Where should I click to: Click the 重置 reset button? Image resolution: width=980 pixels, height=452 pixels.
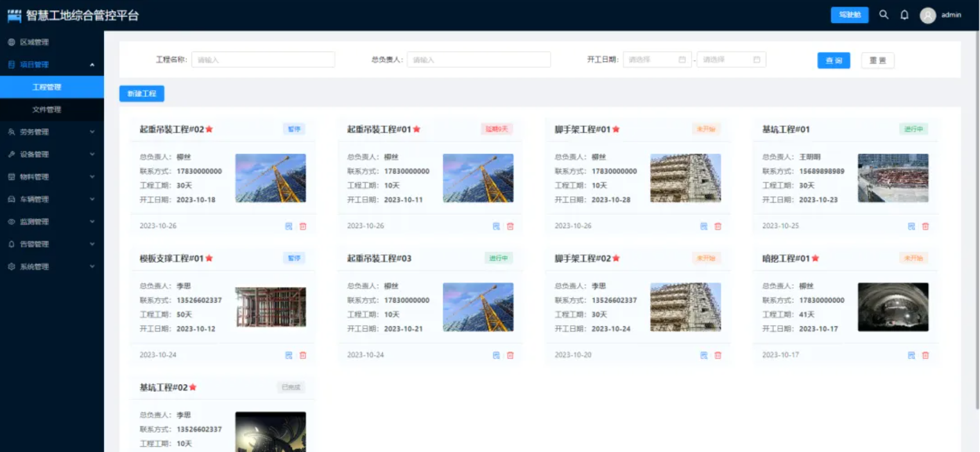pyautogui.click(x=877, y=60)
